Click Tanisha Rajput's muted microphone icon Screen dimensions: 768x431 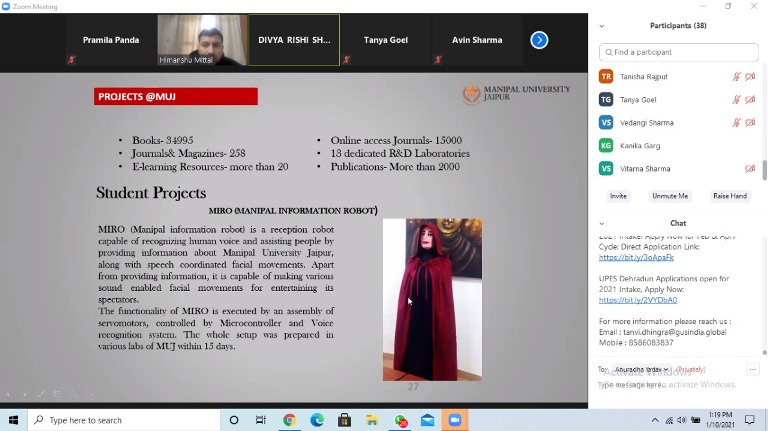point(737,77)
